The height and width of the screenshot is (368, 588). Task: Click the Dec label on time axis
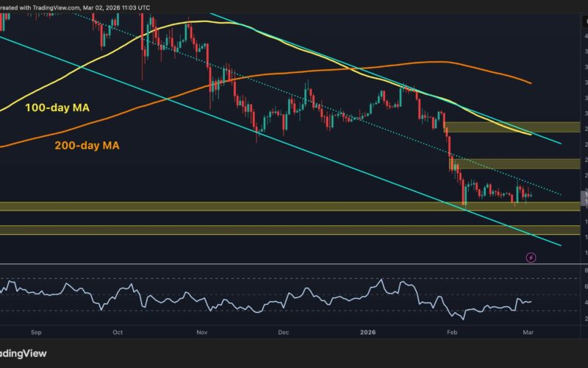pos(284,332)
